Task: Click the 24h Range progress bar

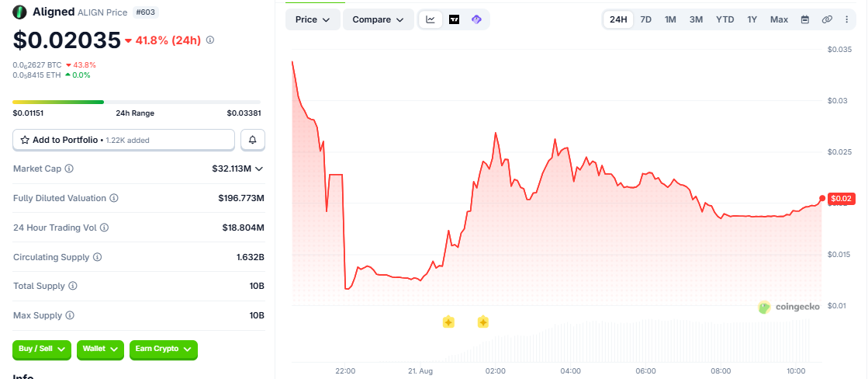Action: coord(137,102)
